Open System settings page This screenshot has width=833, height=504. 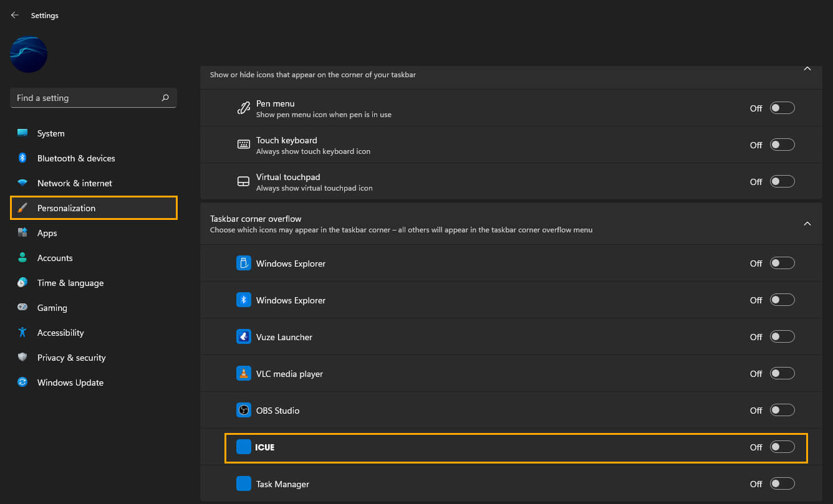(51, 133)
